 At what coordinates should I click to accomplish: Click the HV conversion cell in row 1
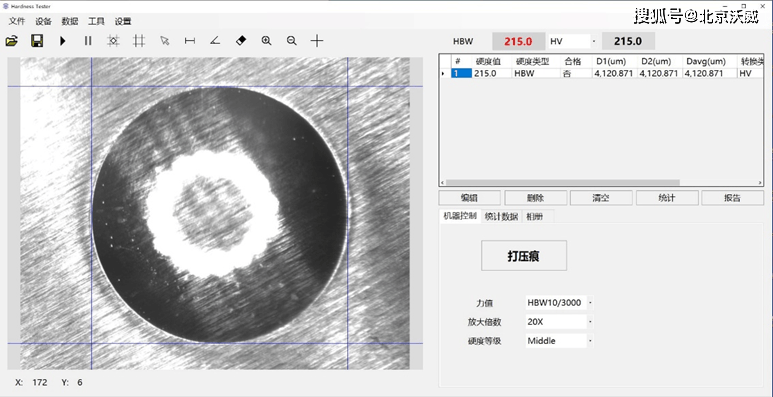point(750,73)
